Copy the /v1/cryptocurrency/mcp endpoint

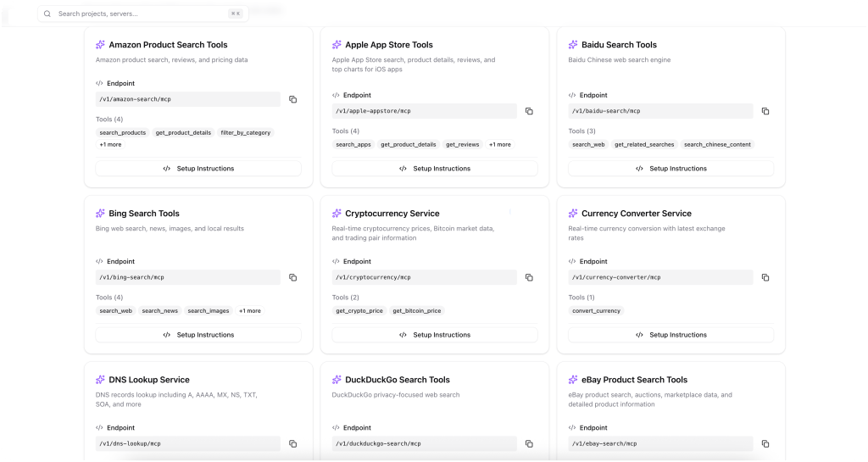(x=529, y=278)
